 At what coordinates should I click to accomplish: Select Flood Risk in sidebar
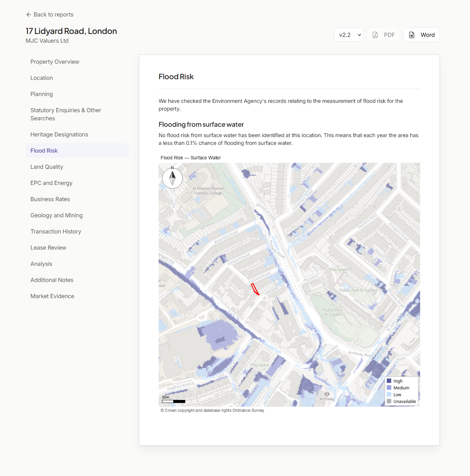[x=77, y=151]
